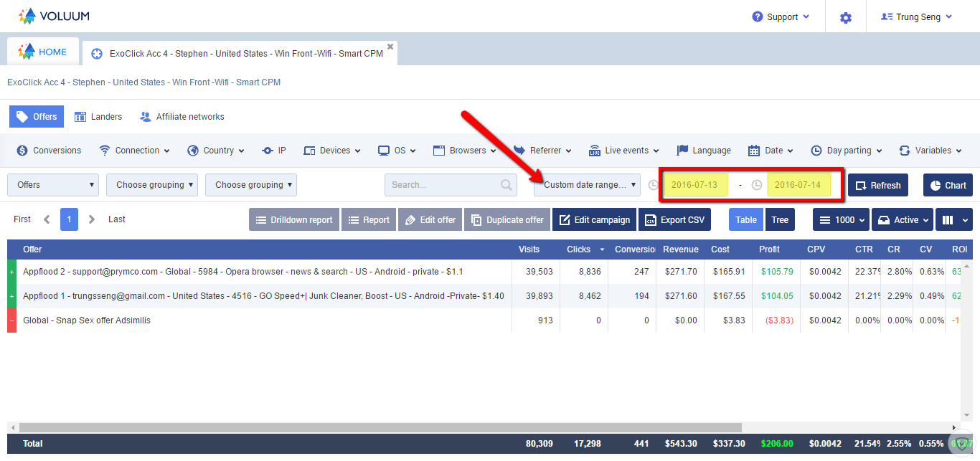The image size is (980, 461).
Task: Open the Active filter dropdown
Action: [903, 220]
